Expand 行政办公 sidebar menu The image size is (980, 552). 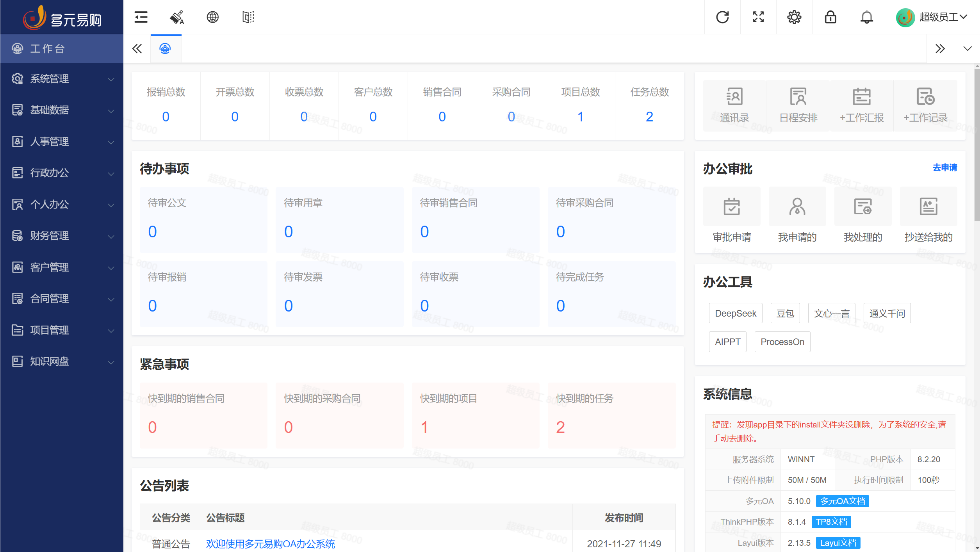coord(62,173)
